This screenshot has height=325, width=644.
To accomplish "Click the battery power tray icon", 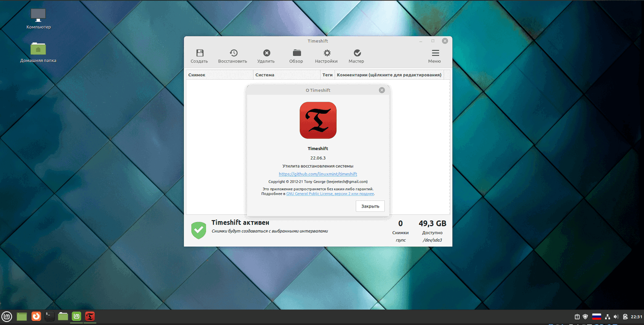I will pos(626,317).
